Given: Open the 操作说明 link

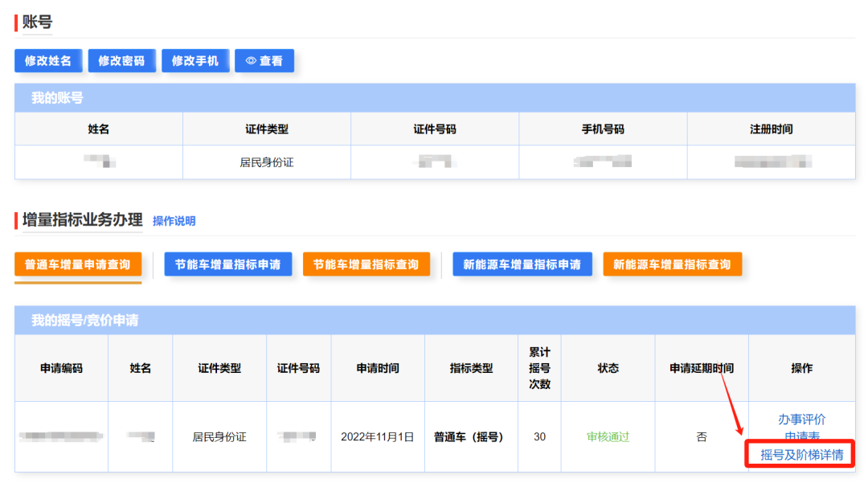Looking at the screenshot, I should tap(174, 221).
